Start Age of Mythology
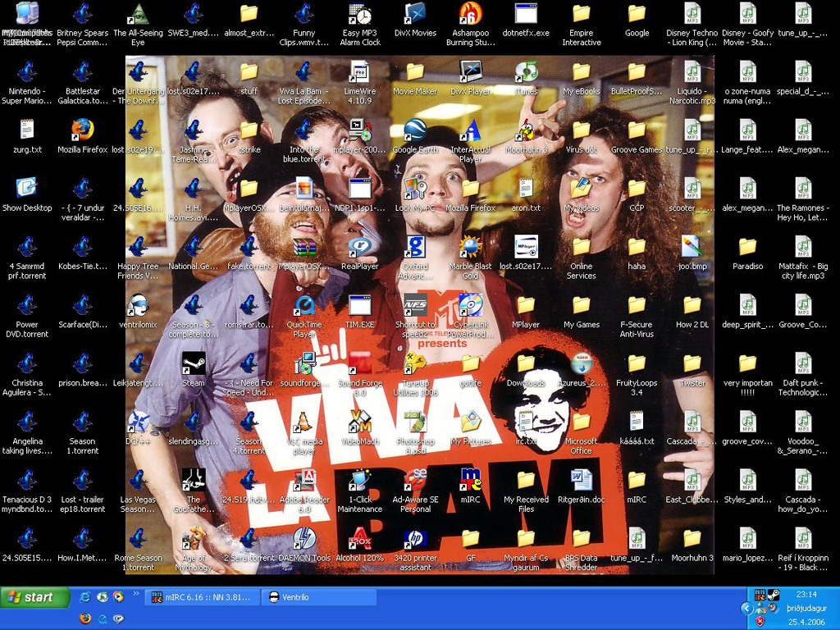Viewport: 840px width, 630px height. pos(194,550)
